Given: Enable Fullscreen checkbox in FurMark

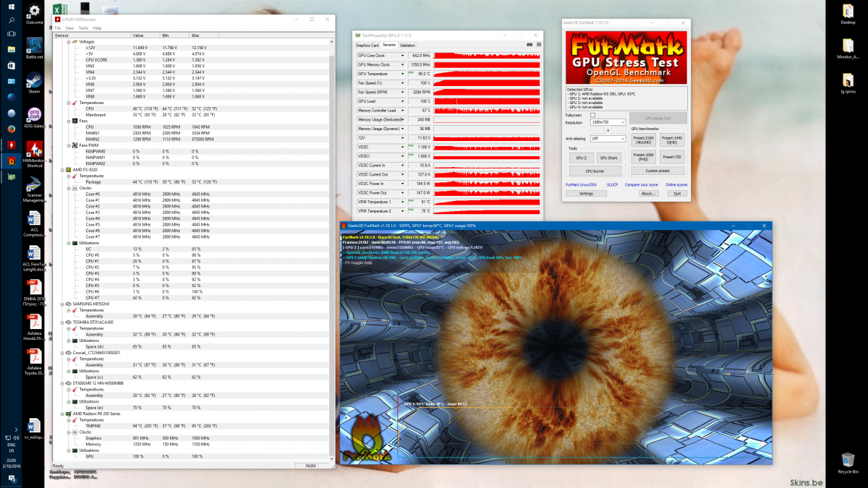Looking at the screenshot, I should [x=593, y=115].
